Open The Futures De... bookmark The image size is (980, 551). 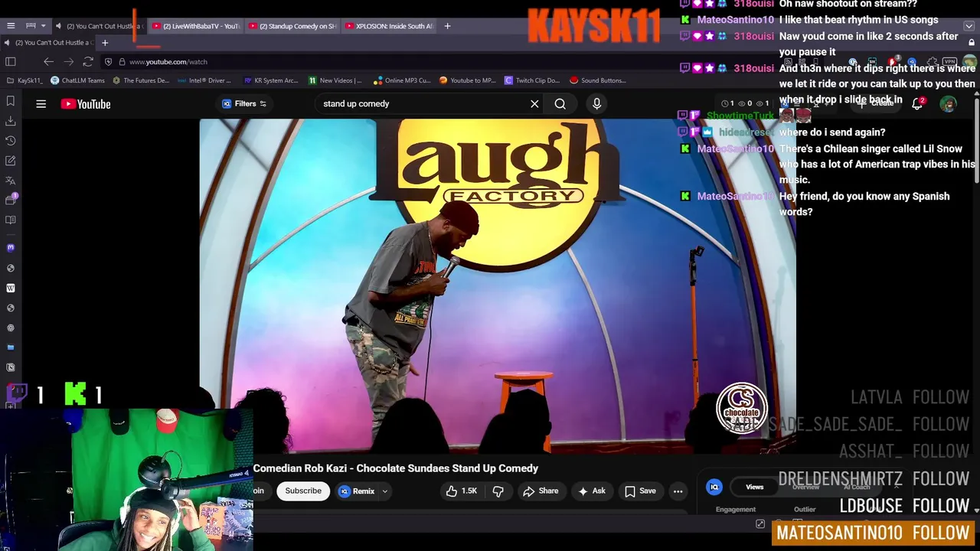(141, 80)
